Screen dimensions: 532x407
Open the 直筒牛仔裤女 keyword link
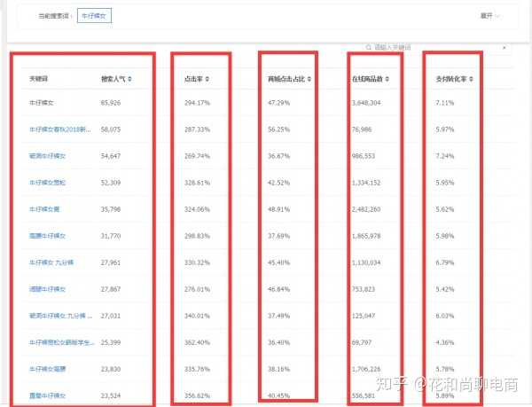(47, 395)
